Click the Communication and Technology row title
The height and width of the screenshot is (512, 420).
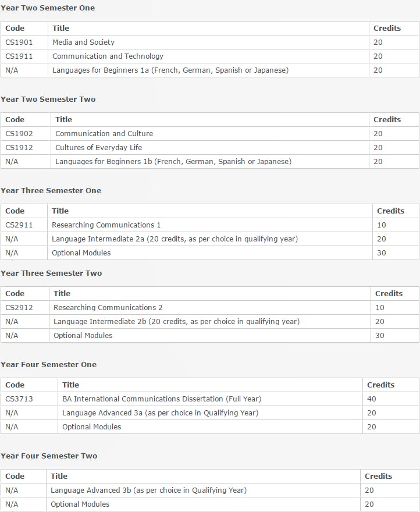(108, 56)
